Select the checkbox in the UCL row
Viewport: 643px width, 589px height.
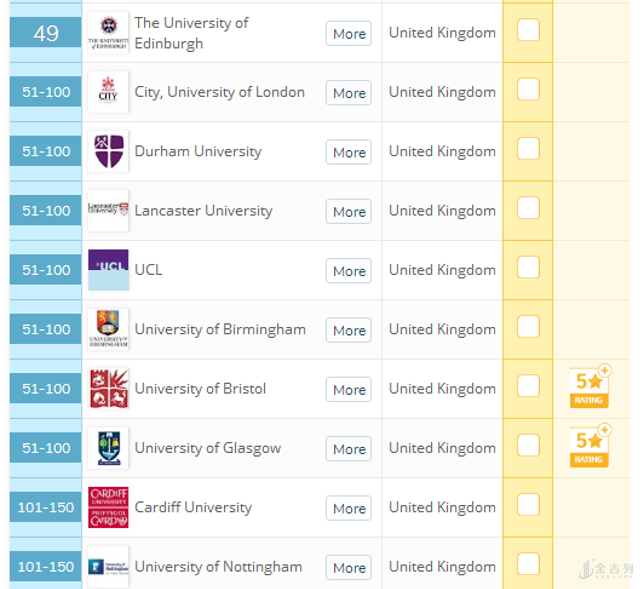tap(528, 268)
